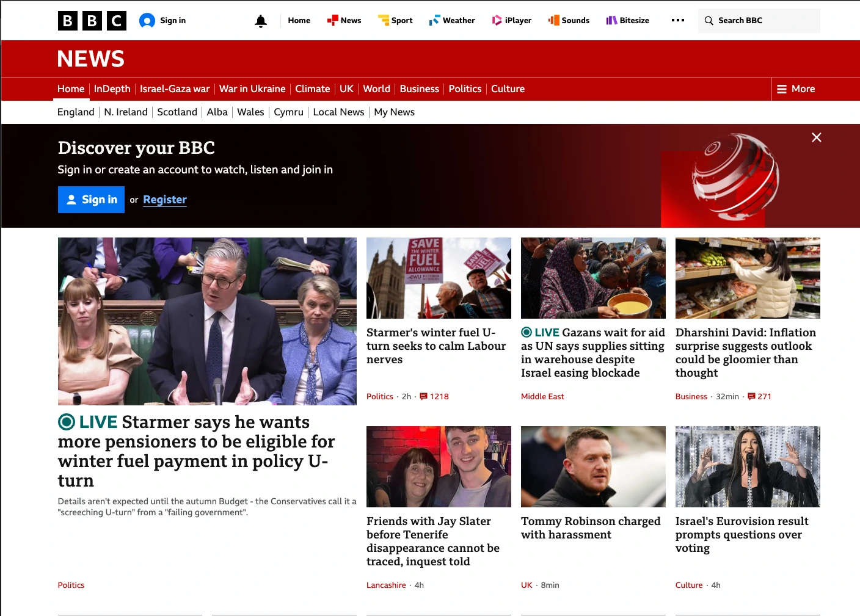Screen dimensions: 860x616
Task: Select Cymru regional news
Action: (x=289, y=112)
